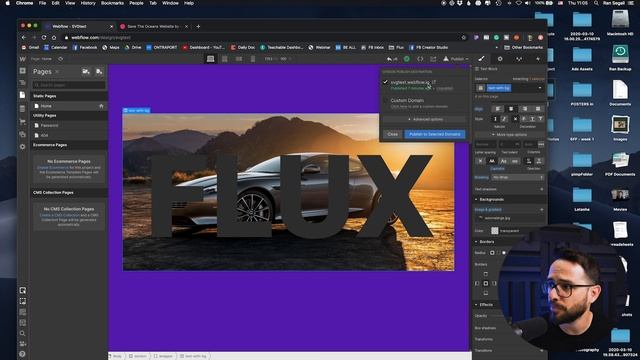640x360 pixels.
Task: Open the Export Code brackets icon
Action: pyautogui.click(x=420, y=59)
